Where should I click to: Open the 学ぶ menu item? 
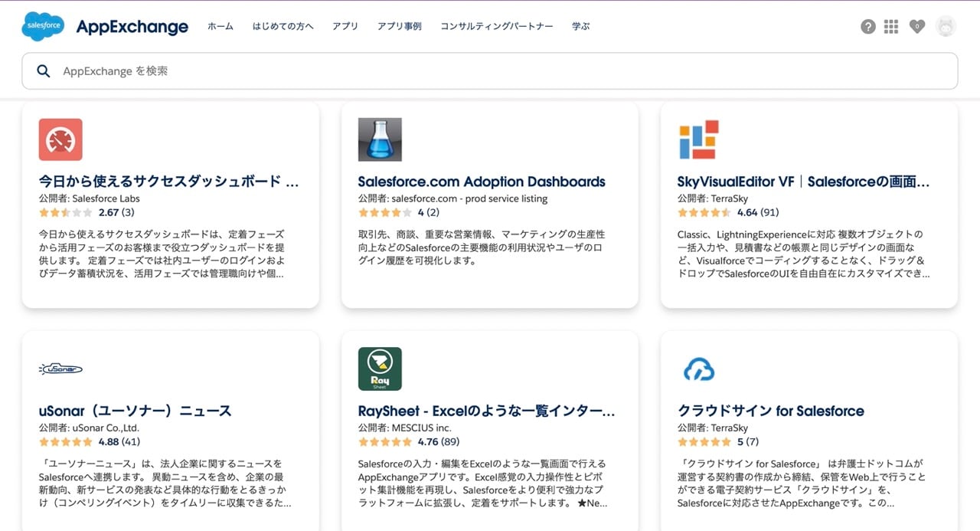tap(581, 26)
